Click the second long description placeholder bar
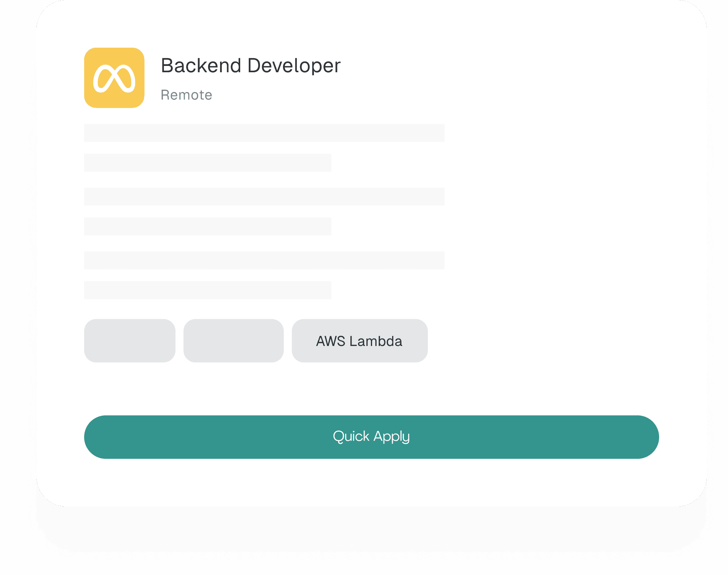Viewport: 728px width, 575px height. click(x=264, y=197)
